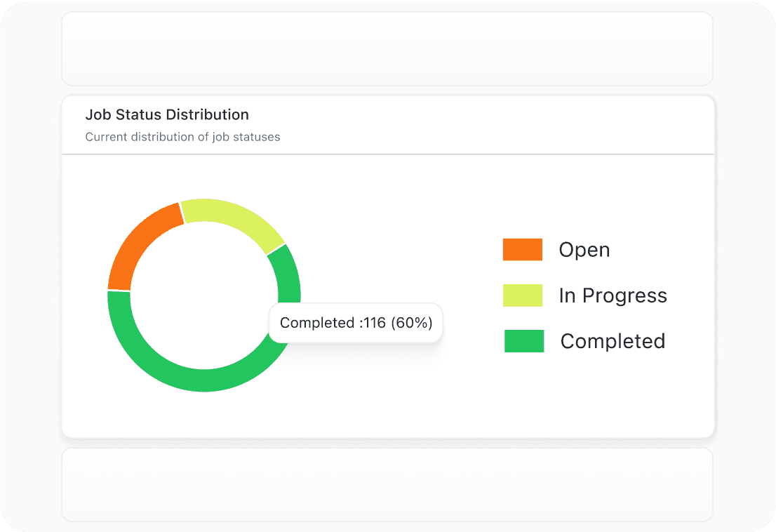Click the bottom of the green Completed arc
The height and width of the screenshot is (532, 776).
click(203, 380)
